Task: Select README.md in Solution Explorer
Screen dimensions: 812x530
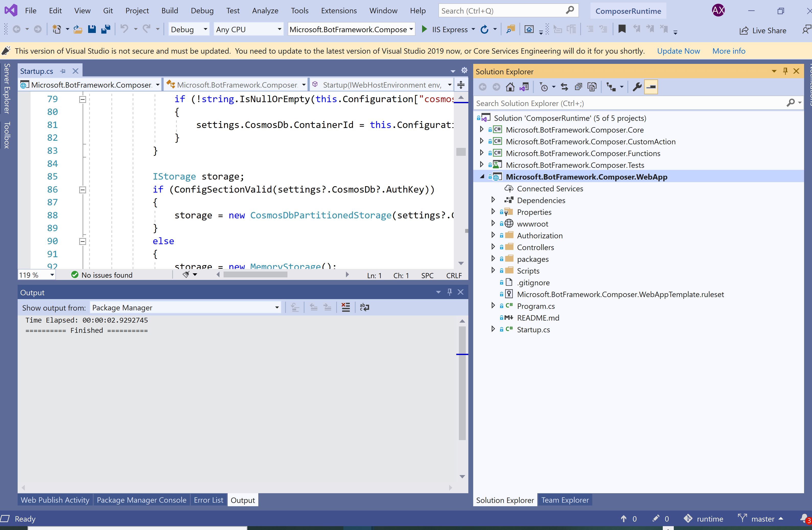Action: pyautogui.click(x=538, y=317)
